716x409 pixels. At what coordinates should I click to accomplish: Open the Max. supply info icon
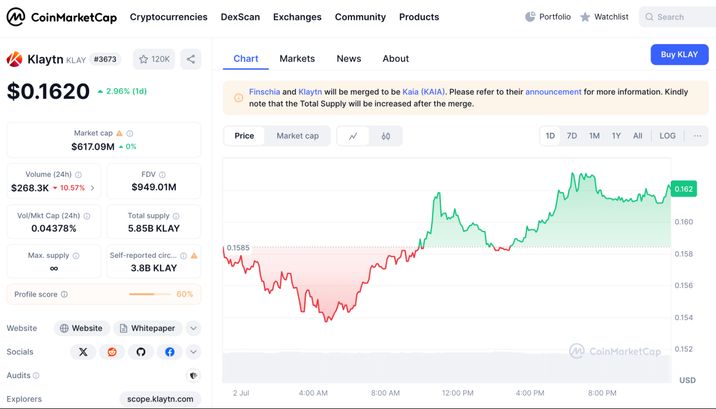(76, 256)
